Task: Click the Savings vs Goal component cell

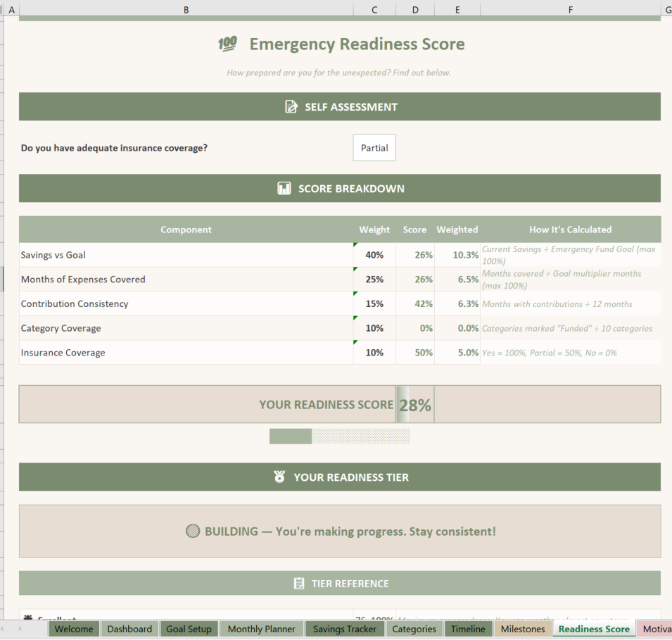Action: (186, 255)
